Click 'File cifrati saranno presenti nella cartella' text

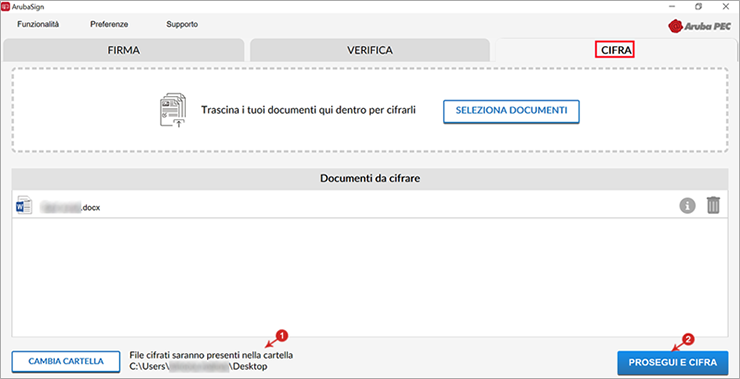click(x=211, y=355)
